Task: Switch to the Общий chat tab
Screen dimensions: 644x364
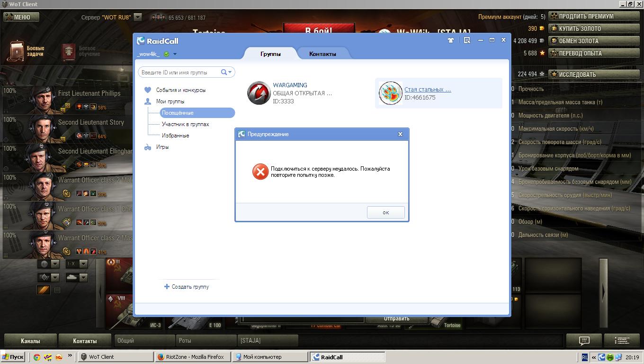Action: click(144, 341)
